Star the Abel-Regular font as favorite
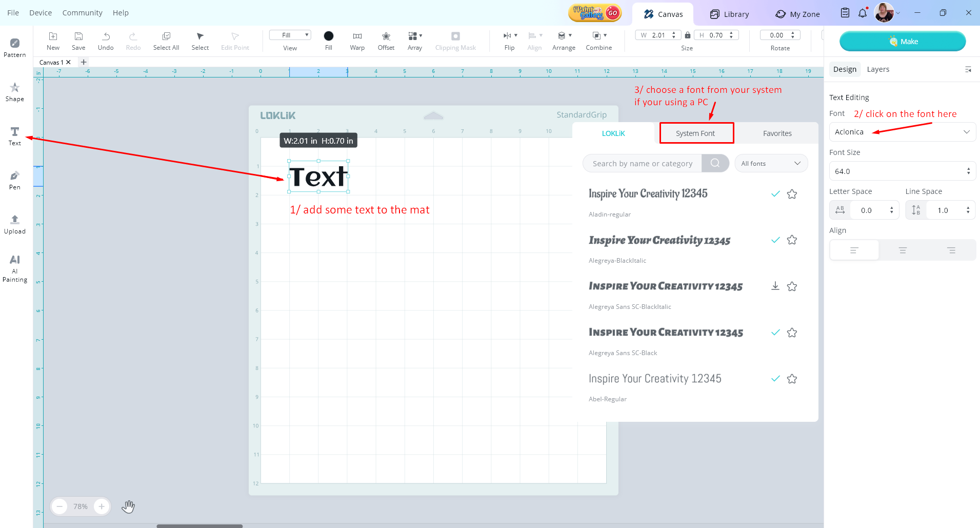The image size is (980, 528). (792, 379)
